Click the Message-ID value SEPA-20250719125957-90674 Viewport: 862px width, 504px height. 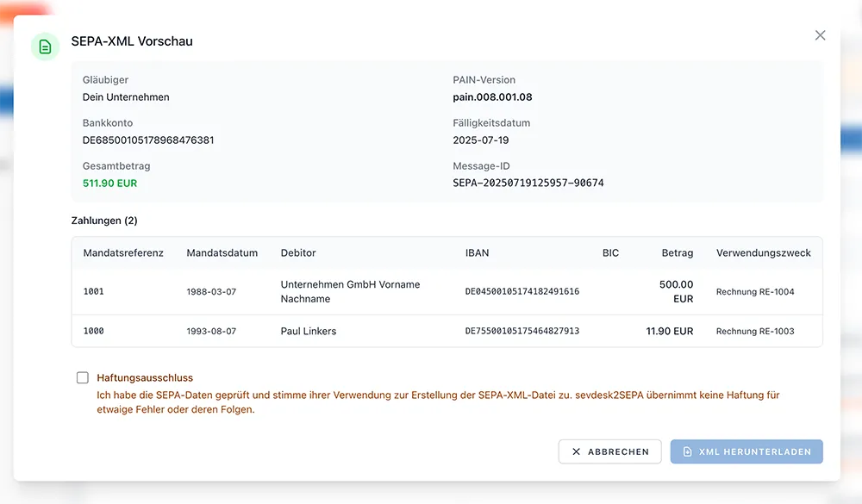[x=528, y=183]
